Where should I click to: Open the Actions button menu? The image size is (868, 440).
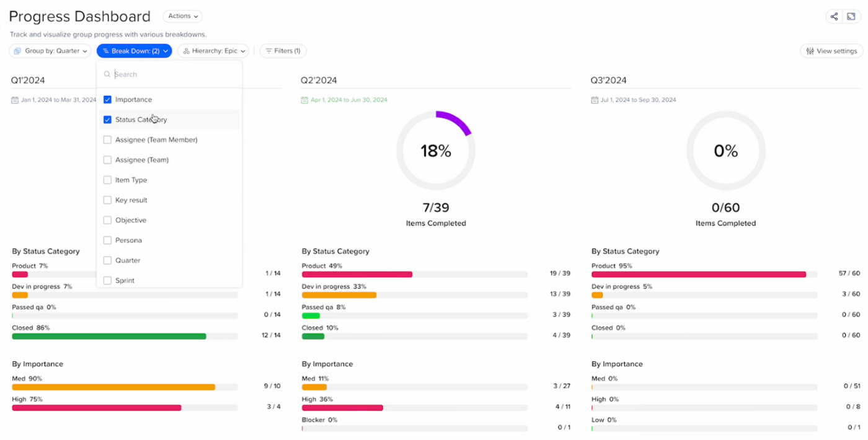pyautogui.click(x=182, y=16)
